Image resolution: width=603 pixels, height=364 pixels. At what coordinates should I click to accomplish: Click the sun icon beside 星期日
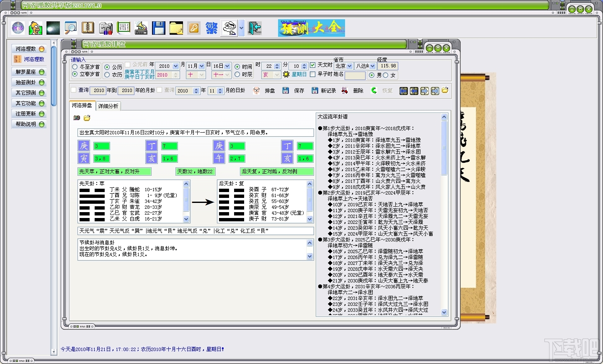(286, 74)
